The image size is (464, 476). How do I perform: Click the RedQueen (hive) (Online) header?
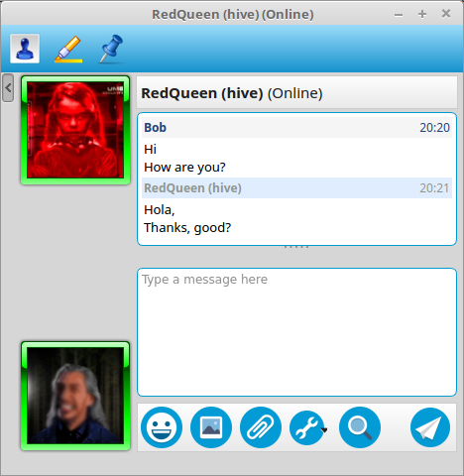point(296,93)
